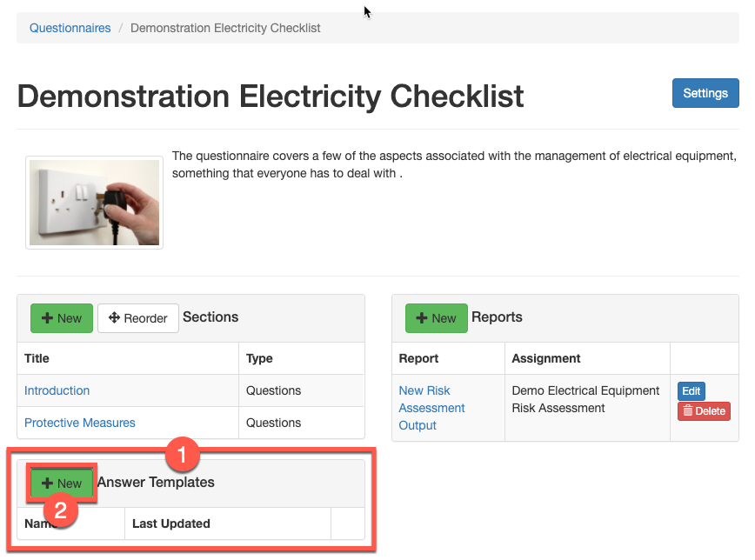Open the Introduction section

click(x=57, y=390)
